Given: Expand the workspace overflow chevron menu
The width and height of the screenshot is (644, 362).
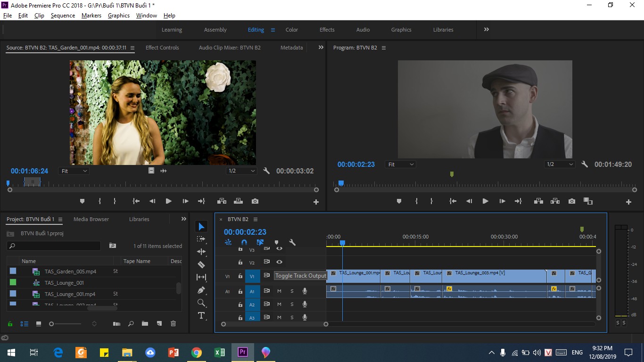Looking at the screenshot, I should click(x=486, y=29).
